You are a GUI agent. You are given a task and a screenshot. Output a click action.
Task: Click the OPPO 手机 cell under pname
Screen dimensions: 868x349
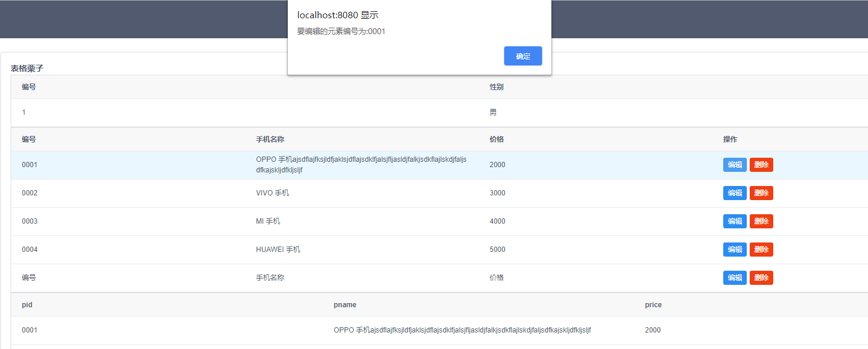click(462, 330)
